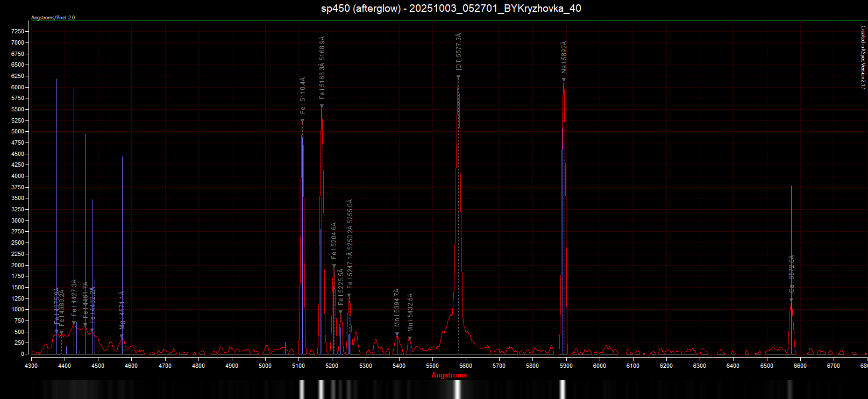
Task: Click the Fe I 5166.3Å 5168.9Å label
Action: (x=322, y=68)
